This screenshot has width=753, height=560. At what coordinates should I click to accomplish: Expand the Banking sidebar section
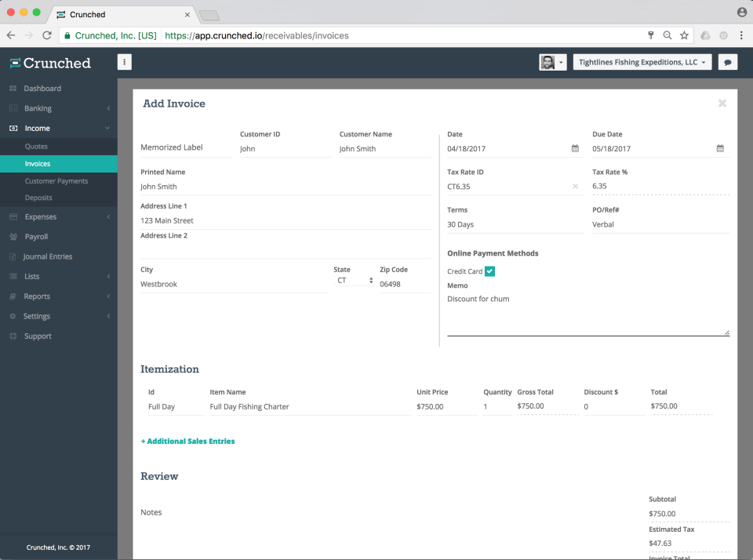tap(59, 108)
